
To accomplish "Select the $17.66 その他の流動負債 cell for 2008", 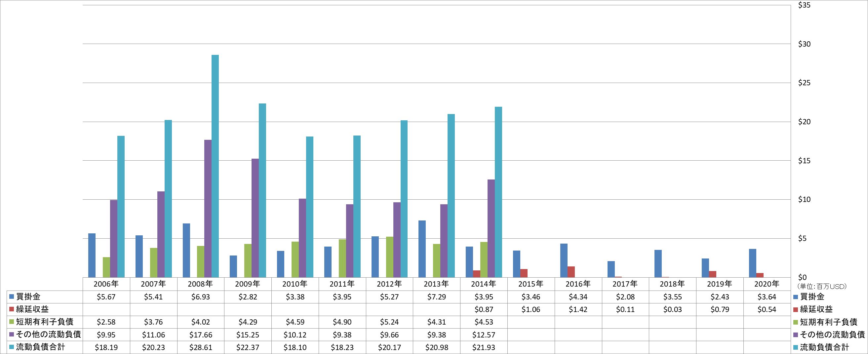I will [201, 335].
